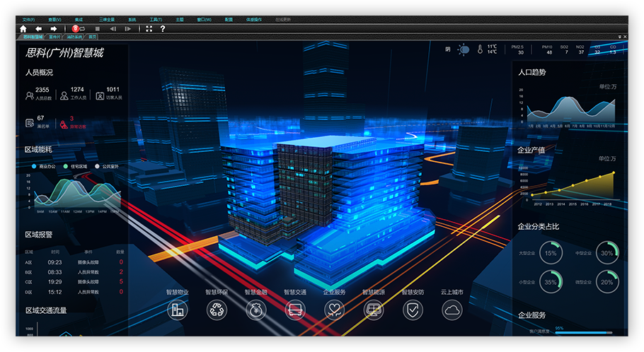
Task: Open the 体感操作 menu
Action: pyautogui.click(x=254, y=19)
